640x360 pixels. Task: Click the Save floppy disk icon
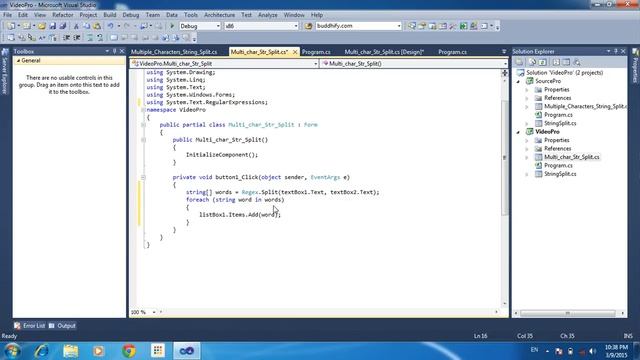pyautogui.click(x=53, y=26)
